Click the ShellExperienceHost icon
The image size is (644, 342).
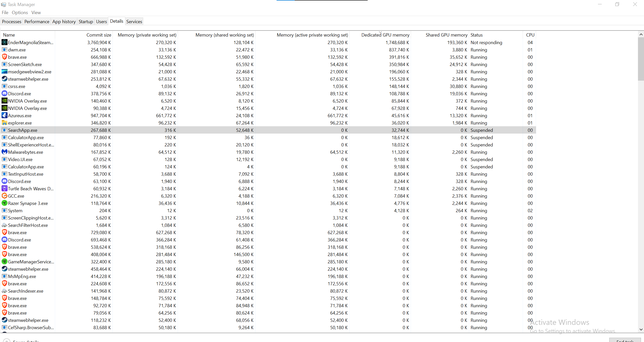tap(5, 145)
